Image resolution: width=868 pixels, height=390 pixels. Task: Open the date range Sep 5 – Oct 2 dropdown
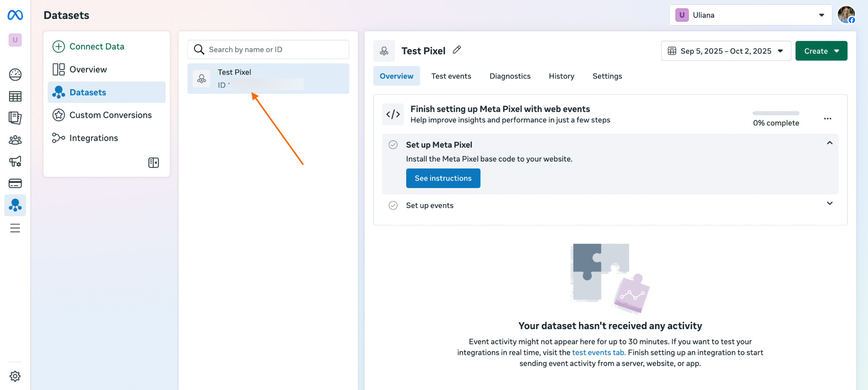[726, 51]
